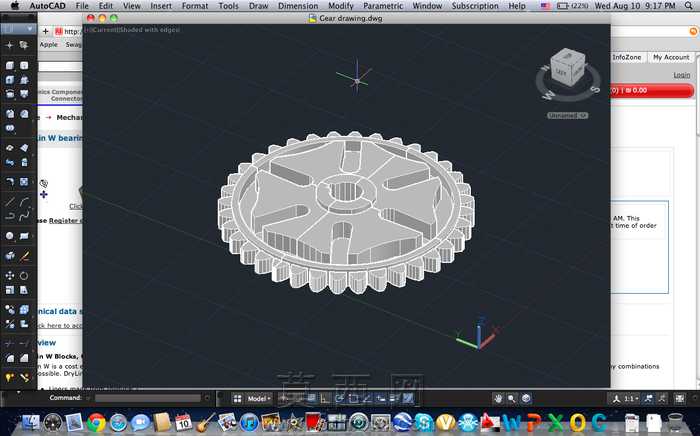Select the Polyline tool in the tool palette
This screenshot has width=700, height=436.
tap(10, 216)
